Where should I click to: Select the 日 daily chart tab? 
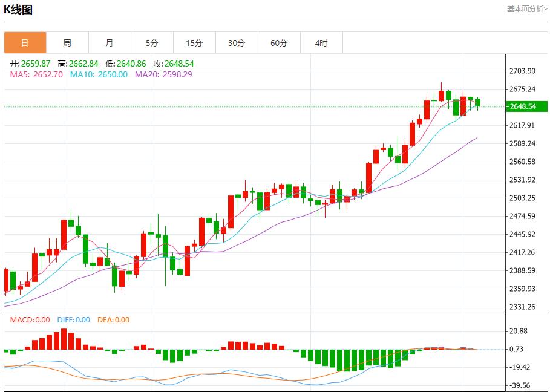[25, 43]
